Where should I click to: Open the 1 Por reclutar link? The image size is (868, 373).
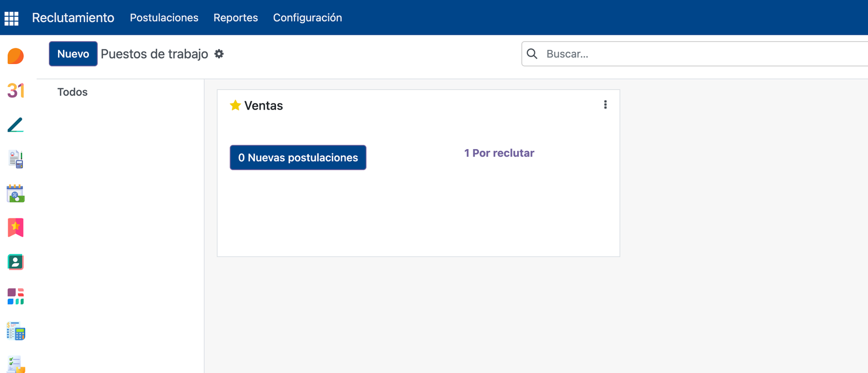[499, 153]
